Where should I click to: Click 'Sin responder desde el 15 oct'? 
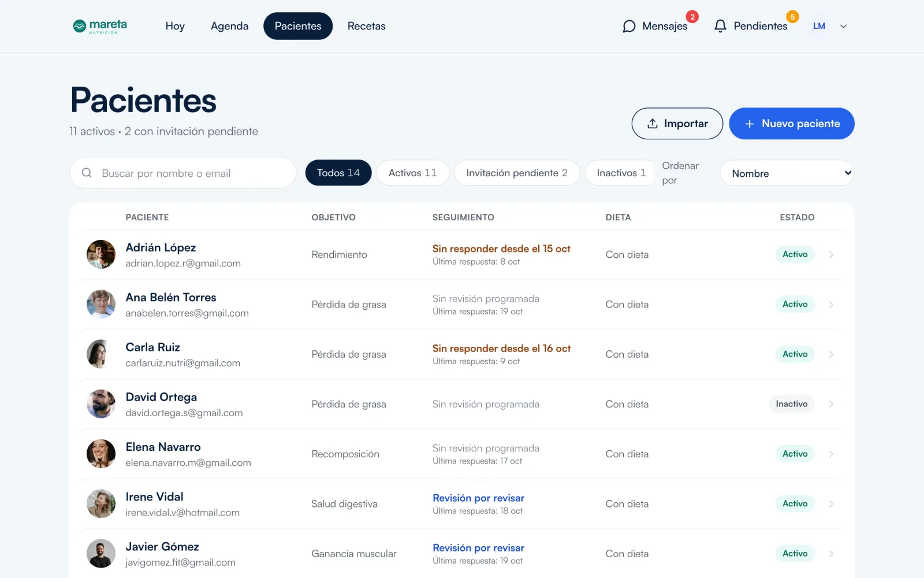tap(501, 249)
